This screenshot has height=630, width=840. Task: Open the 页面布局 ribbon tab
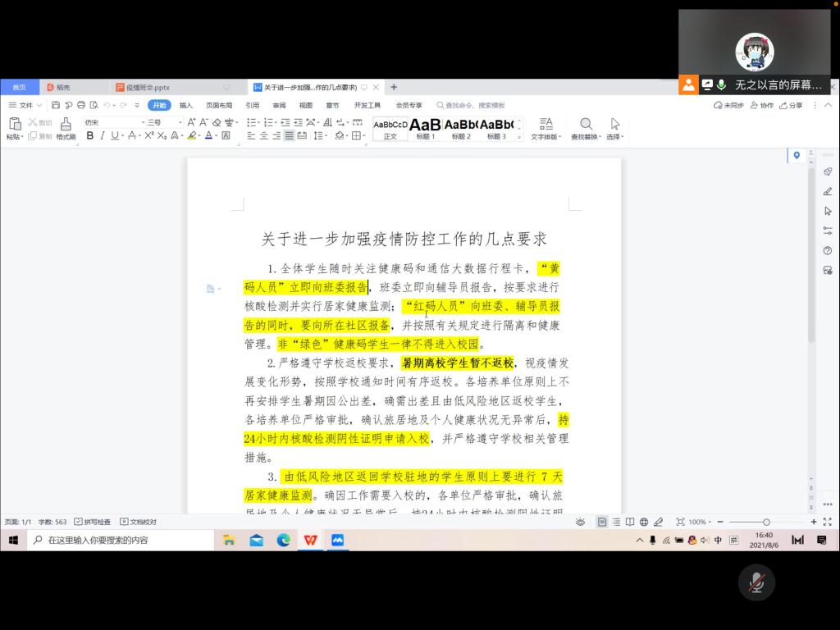coord(219,105)
